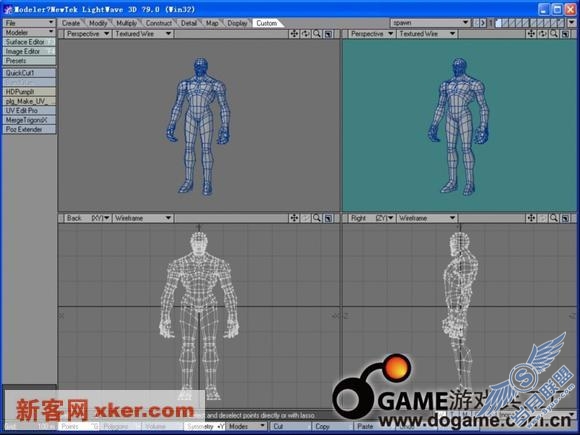Maximize the teal Perspective viewport

coord(565,34)
